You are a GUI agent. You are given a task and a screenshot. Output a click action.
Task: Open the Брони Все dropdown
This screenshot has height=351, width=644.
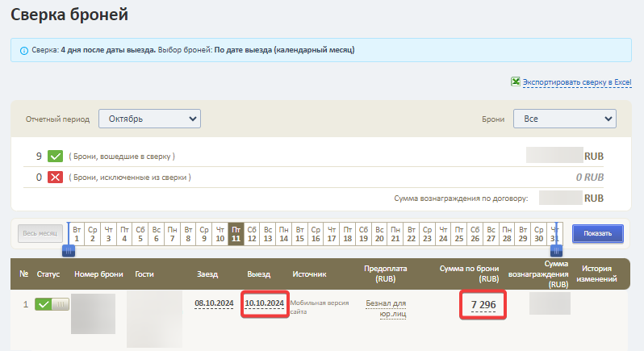click(x=565, y=119)
